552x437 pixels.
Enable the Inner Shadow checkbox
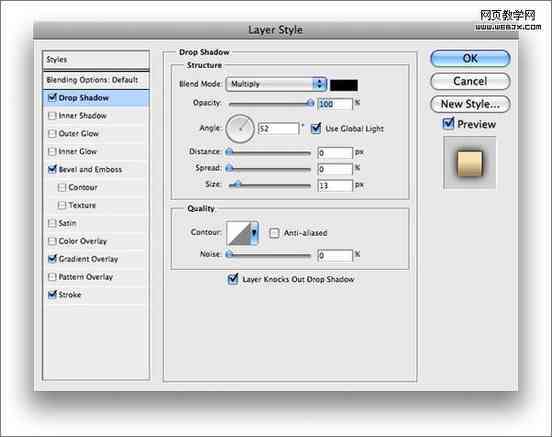52,116
